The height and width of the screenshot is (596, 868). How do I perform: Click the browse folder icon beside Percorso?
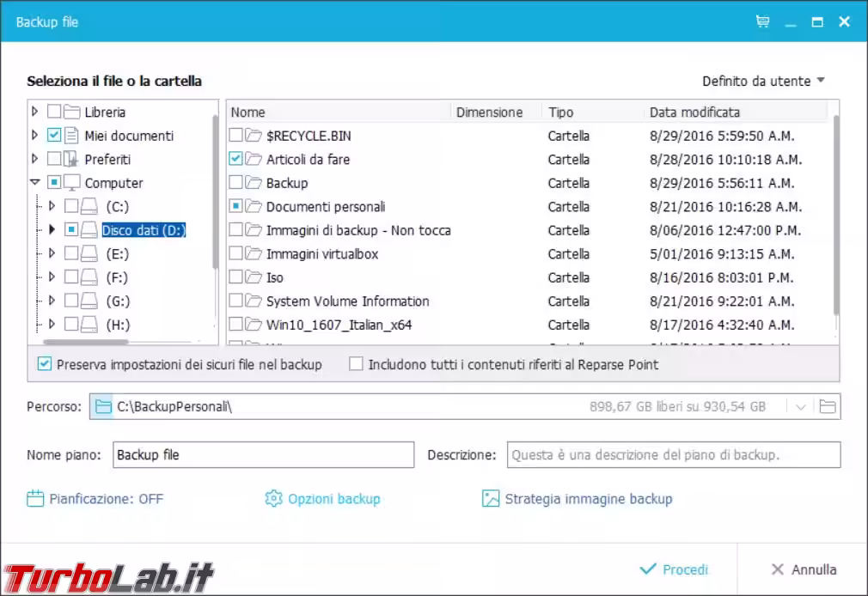827,407
